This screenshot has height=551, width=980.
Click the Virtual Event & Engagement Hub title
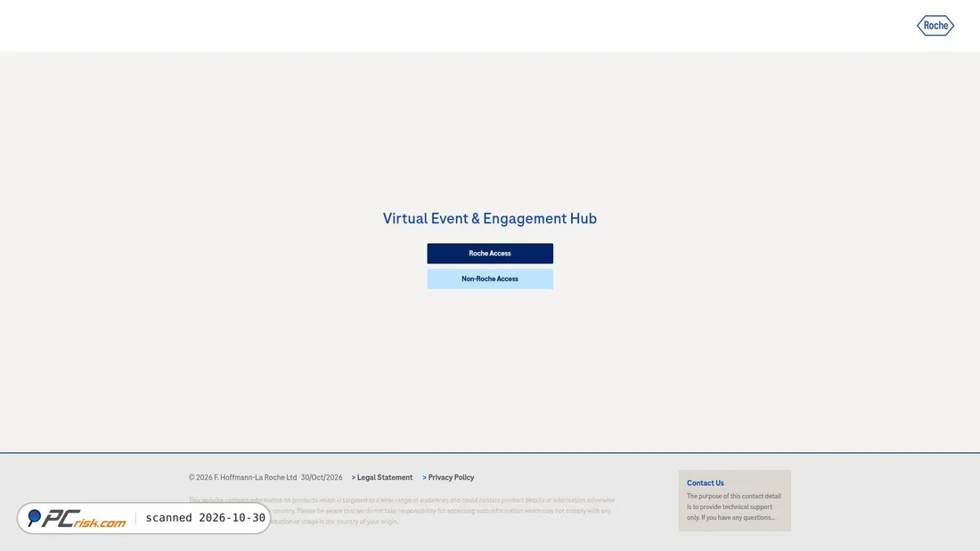click(489, 218)
